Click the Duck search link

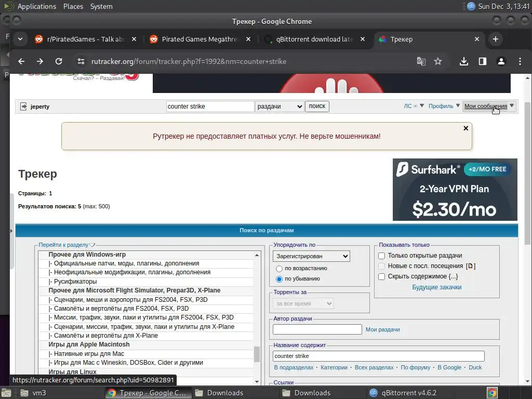[x=475, y=367]
